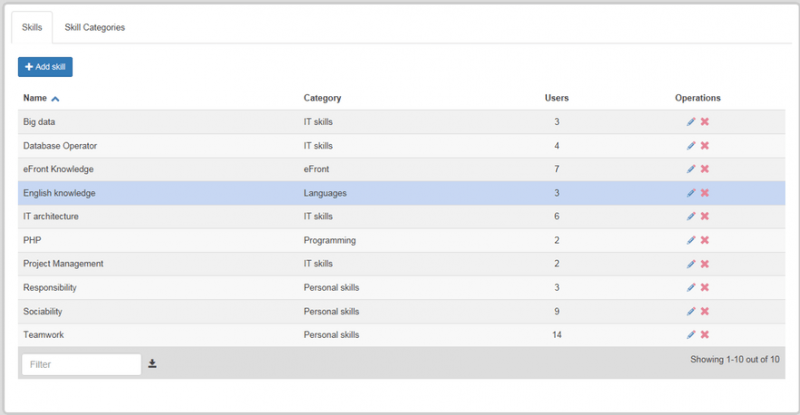Edit the English knowledge skill
Viewport: 800px width, 415px height.
point(691,193)
